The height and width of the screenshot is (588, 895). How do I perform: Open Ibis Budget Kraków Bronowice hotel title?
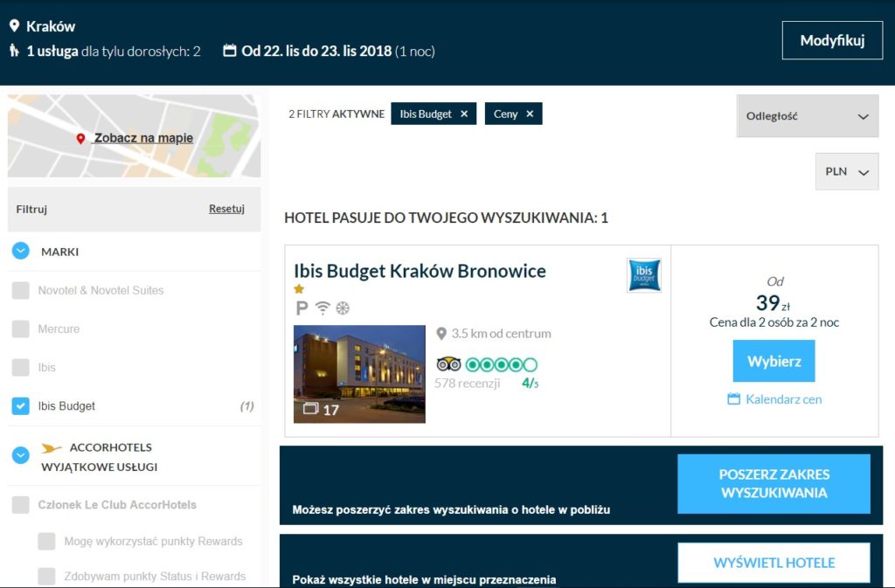[x=420, y=271]
